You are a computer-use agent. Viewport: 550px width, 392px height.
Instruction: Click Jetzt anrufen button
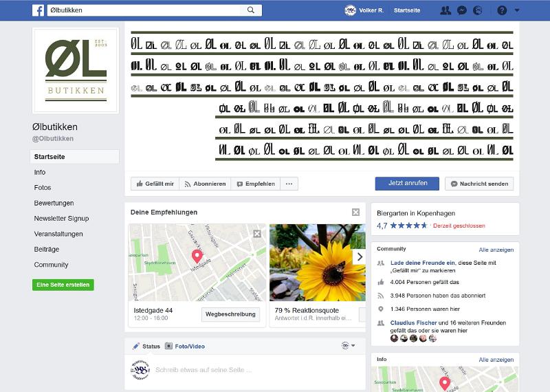407,183
